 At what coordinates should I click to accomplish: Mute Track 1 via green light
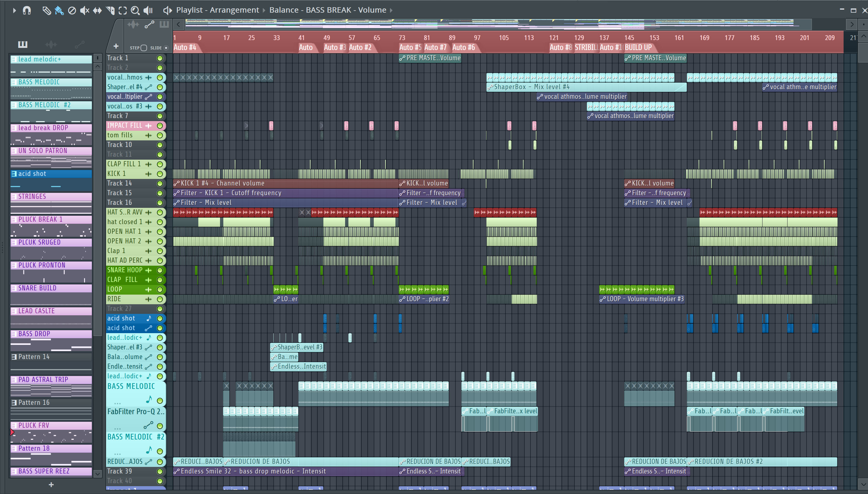[159, 58]
